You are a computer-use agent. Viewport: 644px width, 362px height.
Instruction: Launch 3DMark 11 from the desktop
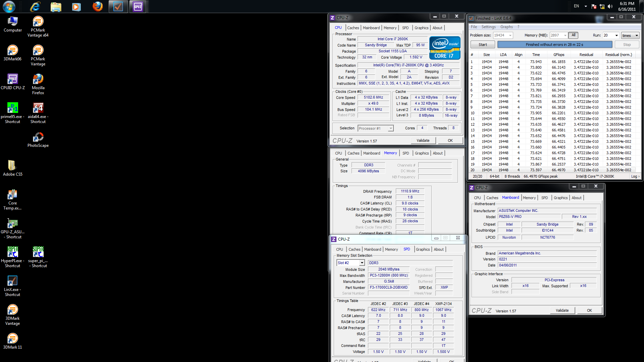12,339
